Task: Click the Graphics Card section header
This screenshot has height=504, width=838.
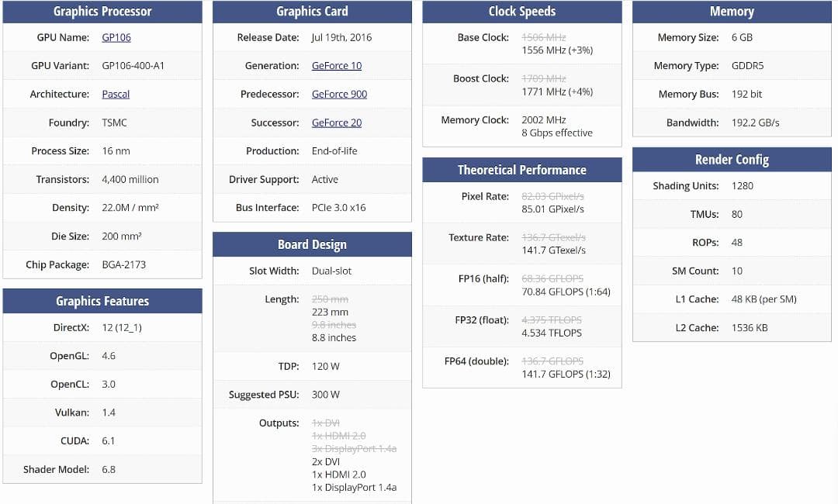Action: (312, 12)
